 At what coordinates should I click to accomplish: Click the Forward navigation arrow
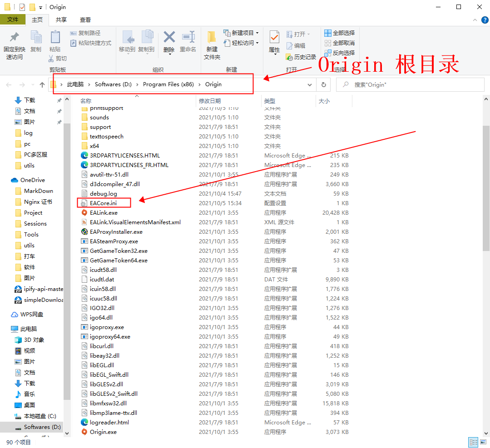pyautogui.click(x=22, y=85)
